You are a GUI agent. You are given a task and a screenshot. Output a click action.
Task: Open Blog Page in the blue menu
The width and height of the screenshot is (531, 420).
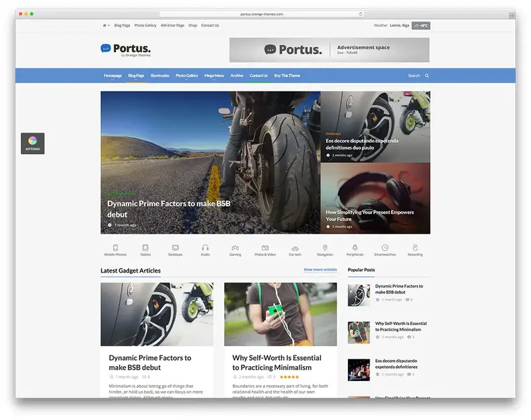click(x=136, y=75)
